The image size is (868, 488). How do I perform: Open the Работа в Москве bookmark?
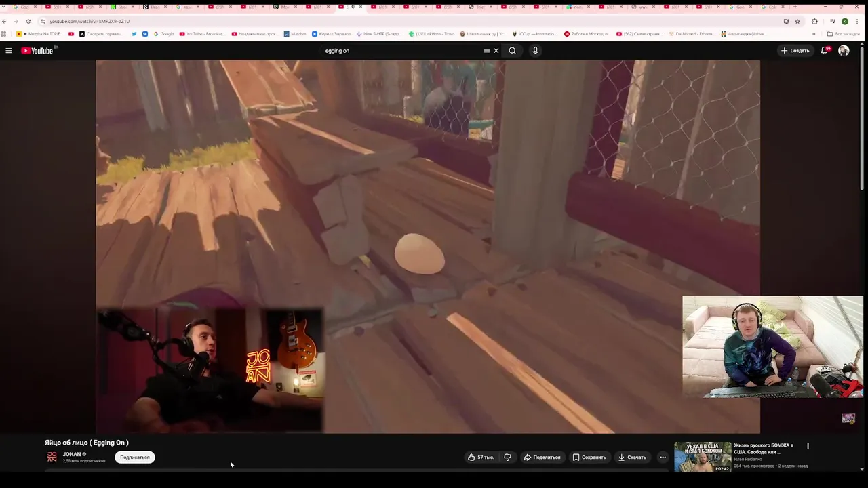[x=587, y=34]
